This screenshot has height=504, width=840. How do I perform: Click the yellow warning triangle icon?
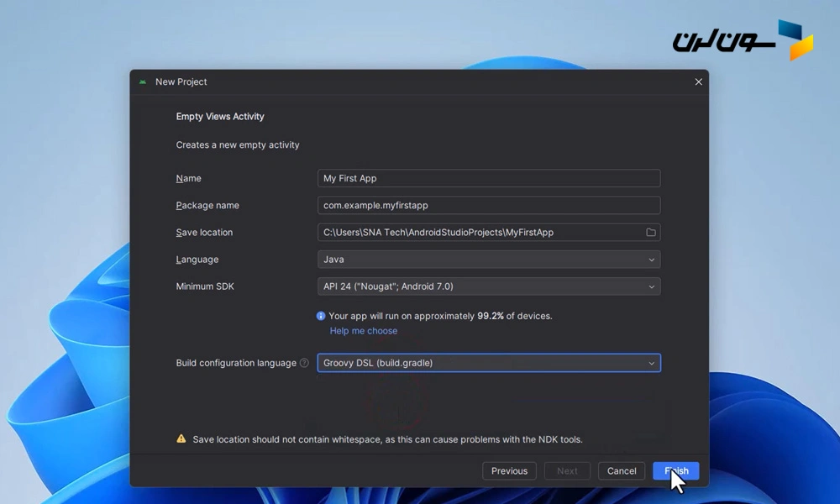(181, 439)
